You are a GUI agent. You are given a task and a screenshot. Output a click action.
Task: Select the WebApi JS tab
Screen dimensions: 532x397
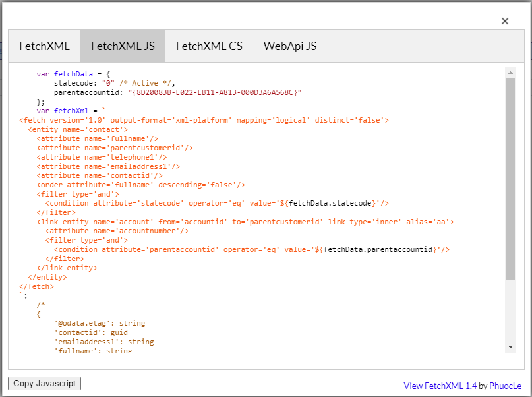[x=290, y=46]
